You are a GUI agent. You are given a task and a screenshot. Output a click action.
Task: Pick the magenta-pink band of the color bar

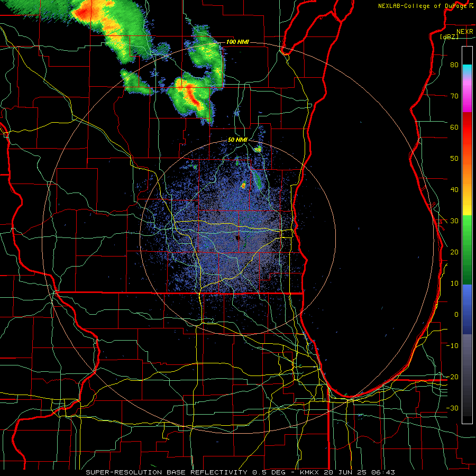pyautogui.click(x=467, y=97)
